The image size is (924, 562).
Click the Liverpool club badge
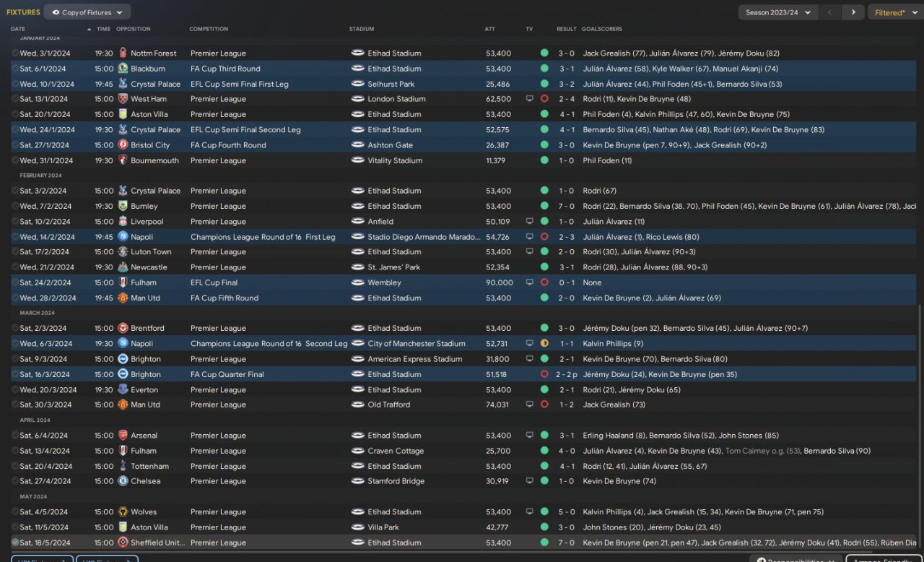coord(123,222)
